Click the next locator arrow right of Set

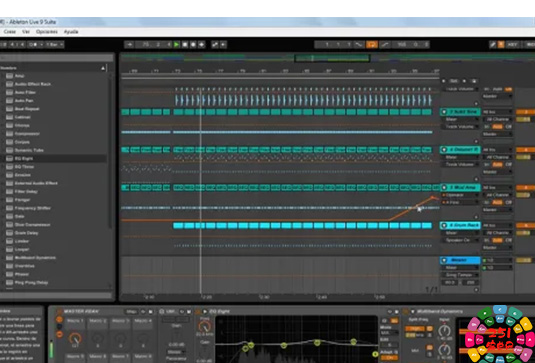(464, 81)
